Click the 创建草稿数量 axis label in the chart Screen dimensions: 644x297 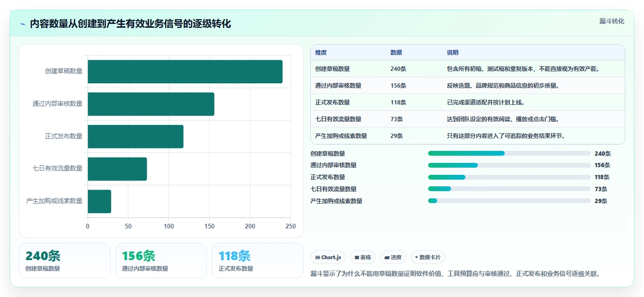[x=64, y=71]
